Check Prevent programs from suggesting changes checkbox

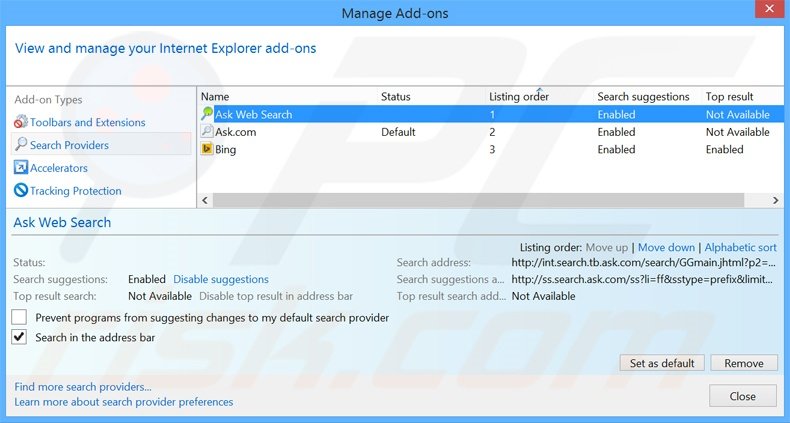(19, 317)
